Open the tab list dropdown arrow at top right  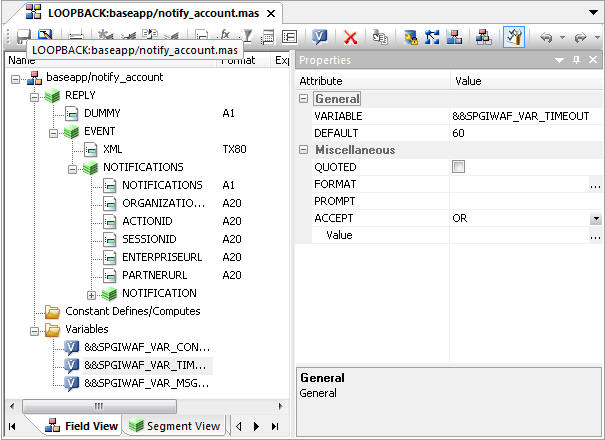(x=593, y=13)
